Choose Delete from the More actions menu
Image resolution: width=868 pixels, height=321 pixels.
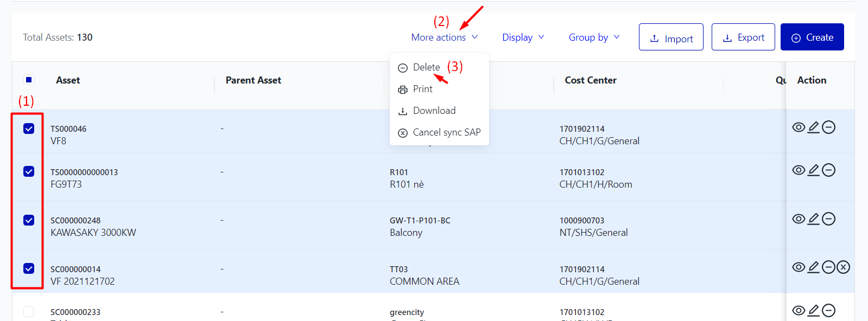426,67
